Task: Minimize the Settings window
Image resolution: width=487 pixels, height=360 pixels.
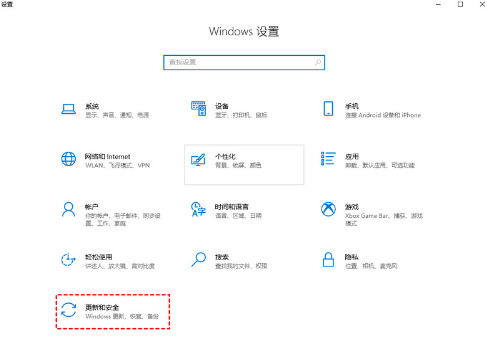Action: pos(438,4)
